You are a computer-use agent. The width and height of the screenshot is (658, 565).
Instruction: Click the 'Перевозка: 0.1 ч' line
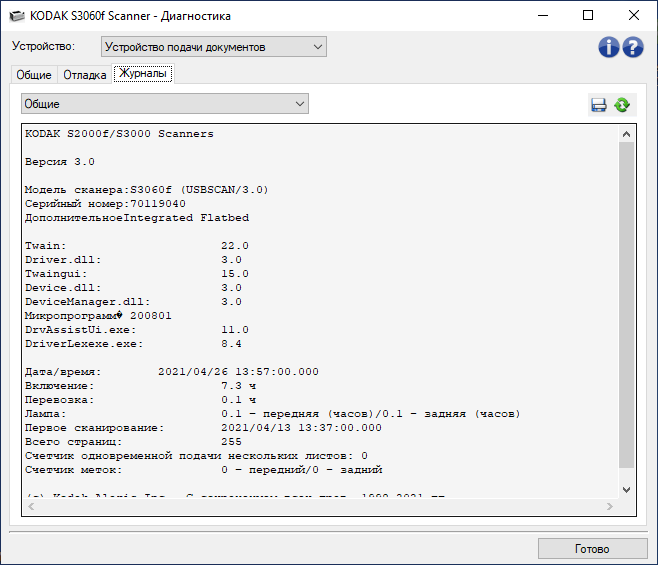(141, 400)
